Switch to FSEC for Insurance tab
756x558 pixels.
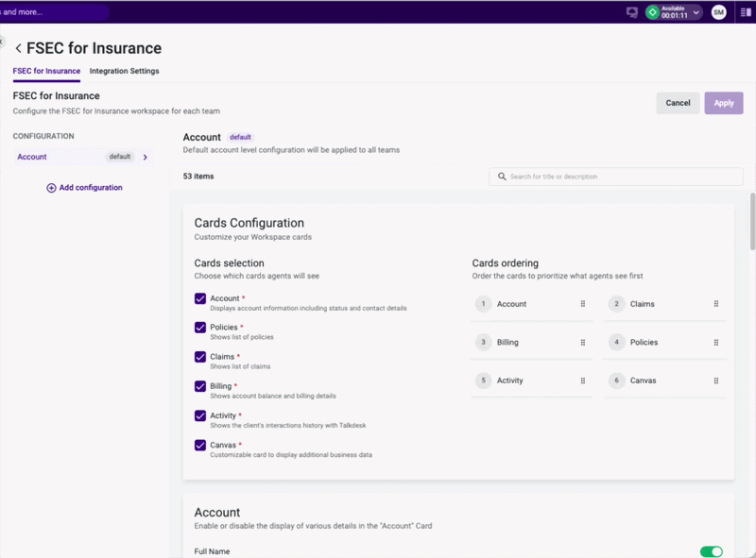[x=46, y=71]
